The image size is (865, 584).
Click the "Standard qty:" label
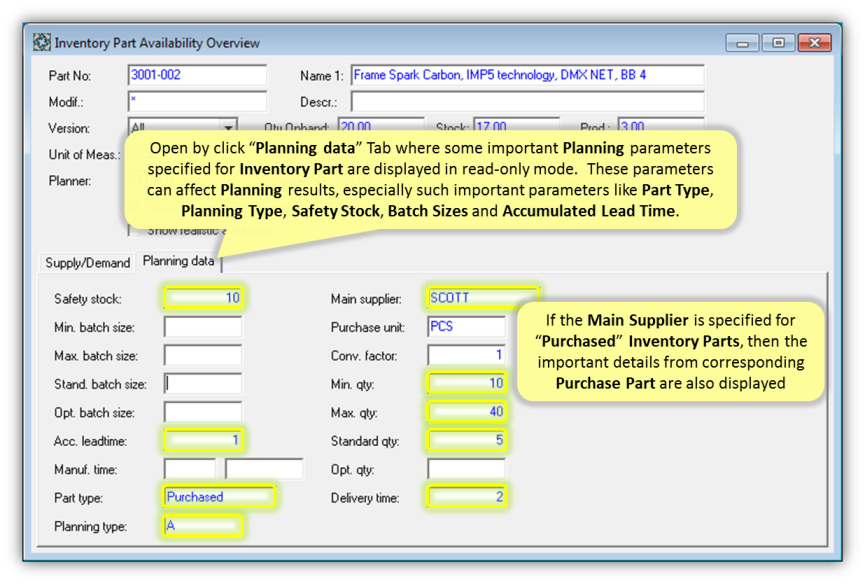(365, 441)
